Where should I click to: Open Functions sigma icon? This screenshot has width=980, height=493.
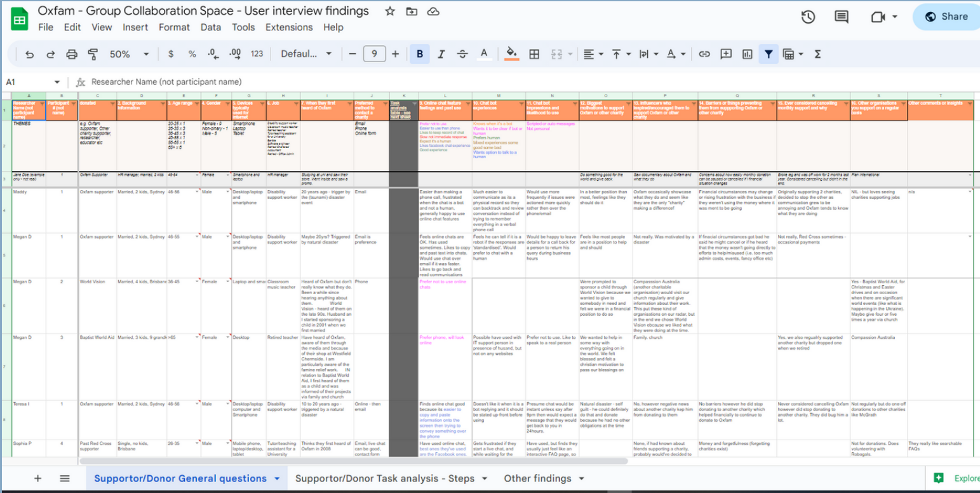(x=817, y=54)
